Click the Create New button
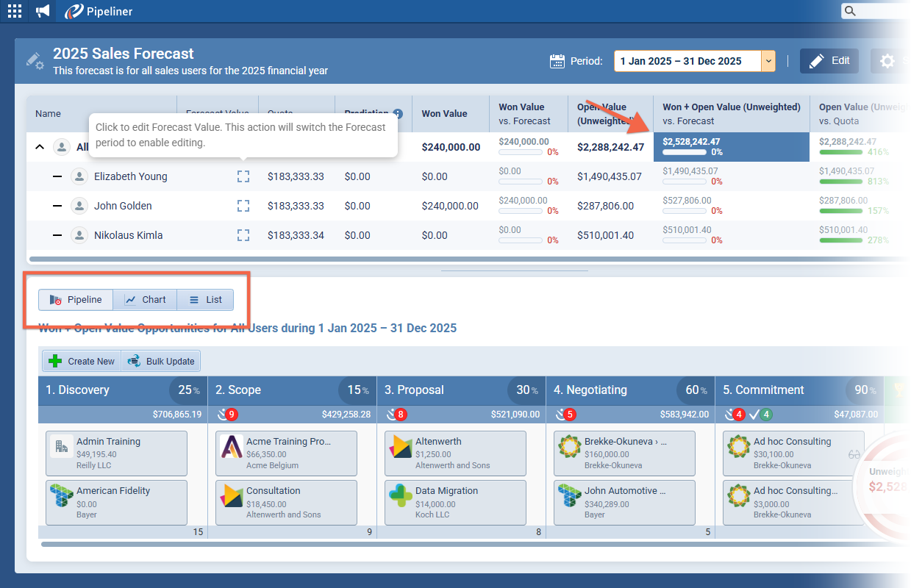The height and width of the screenshot is (588, 911). 82,361
